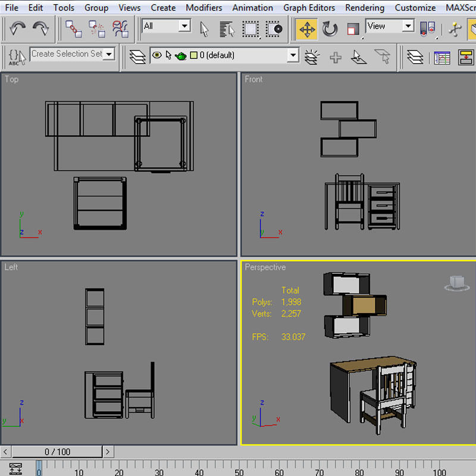Click frame 20 on the timeline

pos(118,472)
